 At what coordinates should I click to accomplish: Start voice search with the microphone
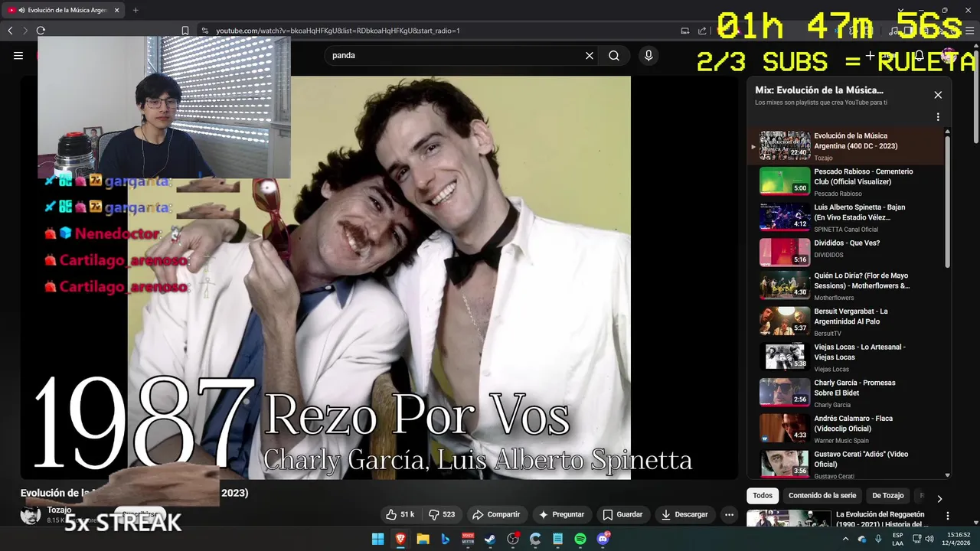tap(648, 55)
